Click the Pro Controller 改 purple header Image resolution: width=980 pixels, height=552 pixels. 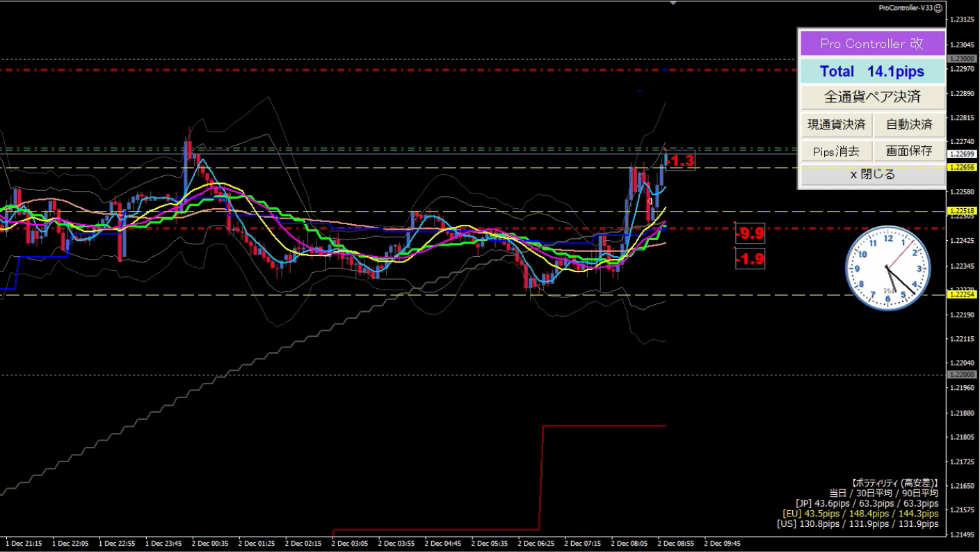coord(872,43)
